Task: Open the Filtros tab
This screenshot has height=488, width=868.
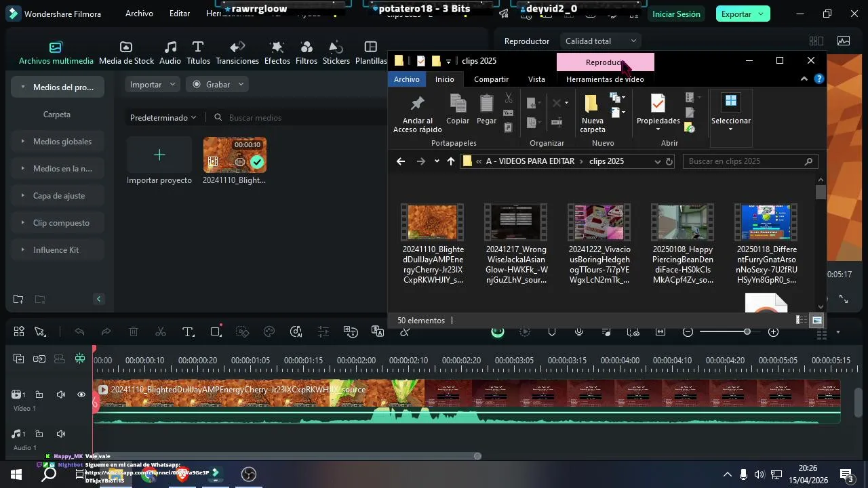Action: tap(307, 54)
